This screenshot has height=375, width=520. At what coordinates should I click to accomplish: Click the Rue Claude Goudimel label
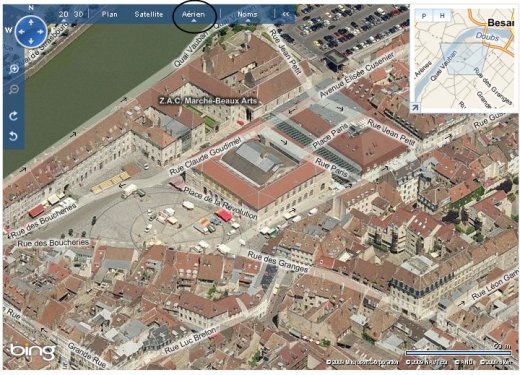205,156
